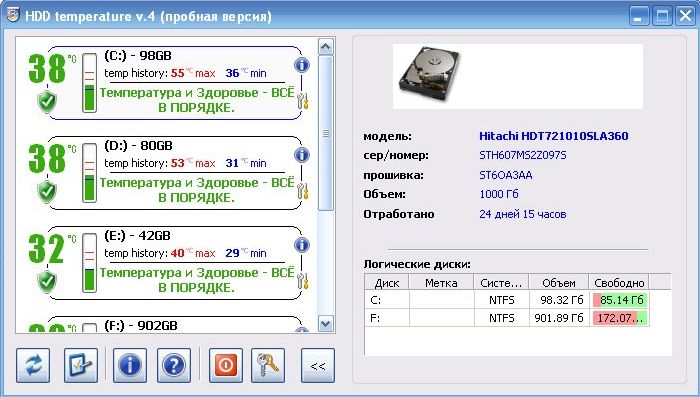The image size is (700, 397).
Task: Click the thermometer gauge on C: drive card
Action: pyautogui.click(x=89, y=83)
